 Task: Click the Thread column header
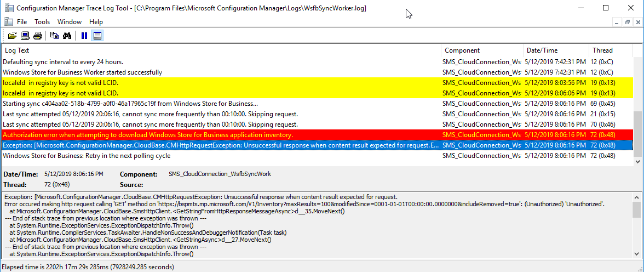click(610, 50)
